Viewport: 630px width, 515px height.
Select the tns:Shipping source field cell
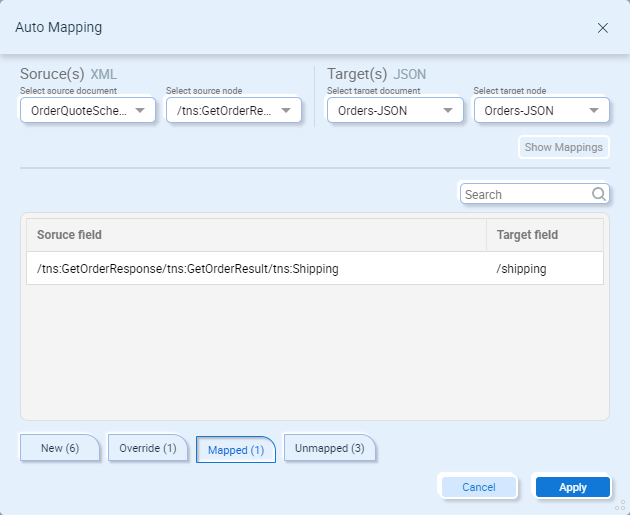click(256, 268)
